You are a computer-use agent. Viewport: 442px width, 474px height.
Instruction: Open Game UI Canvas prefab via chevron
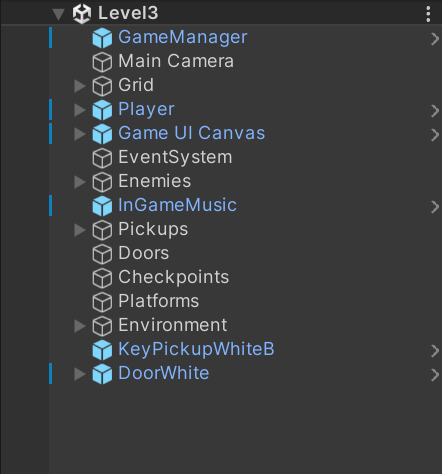point(434,135)
